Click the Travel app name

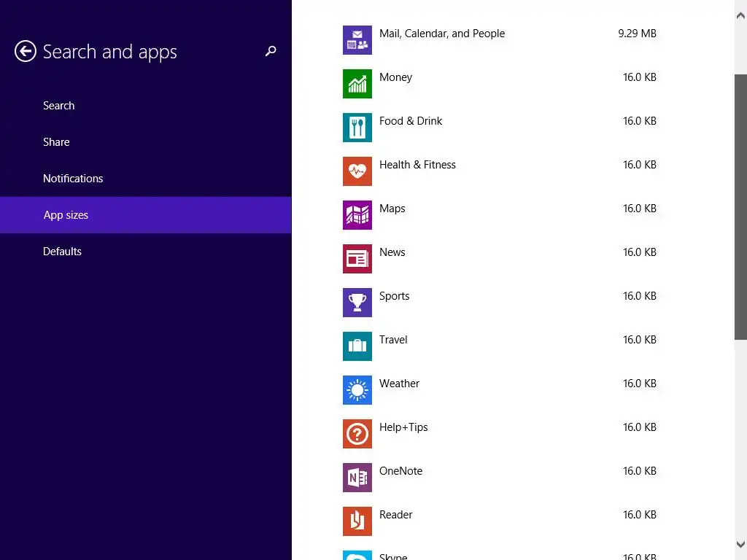pyautogui.click(x=393, y=340)
